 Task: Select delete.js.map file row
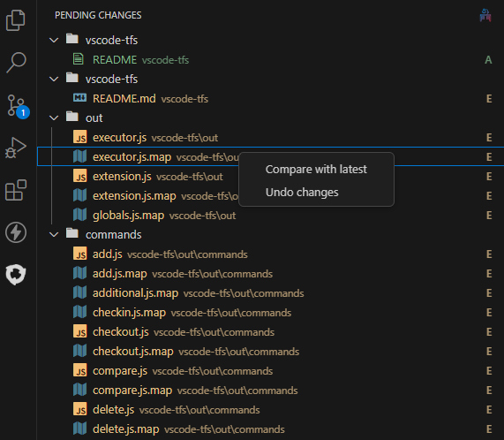[x=271, y=429]
